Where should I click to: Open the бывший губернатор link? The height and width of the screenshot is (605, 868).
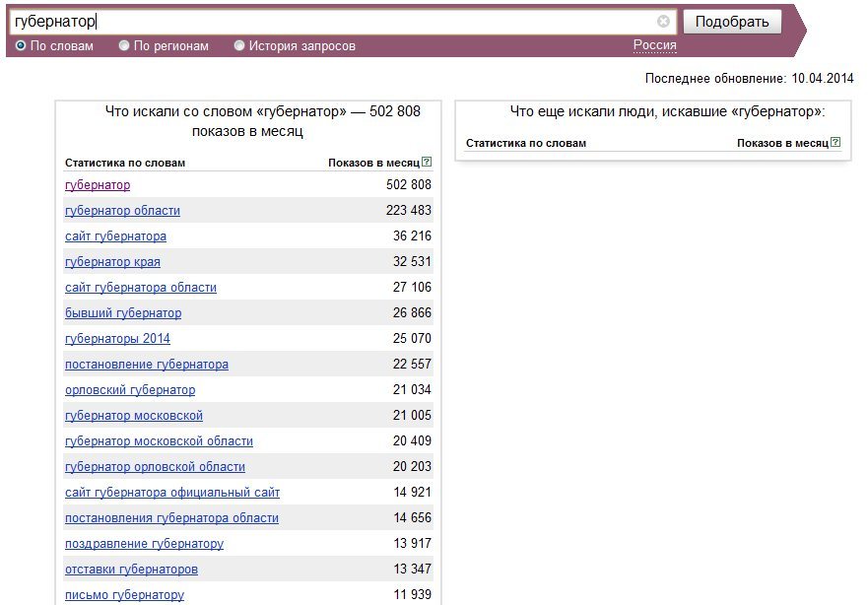123,312
